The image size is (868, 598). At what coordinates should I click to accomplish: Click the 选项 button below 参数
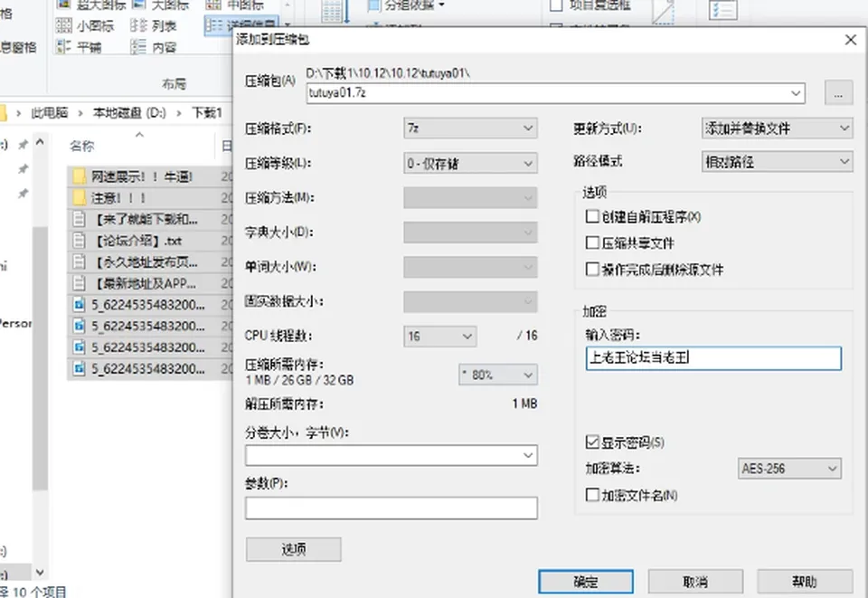tap(293, 549)
